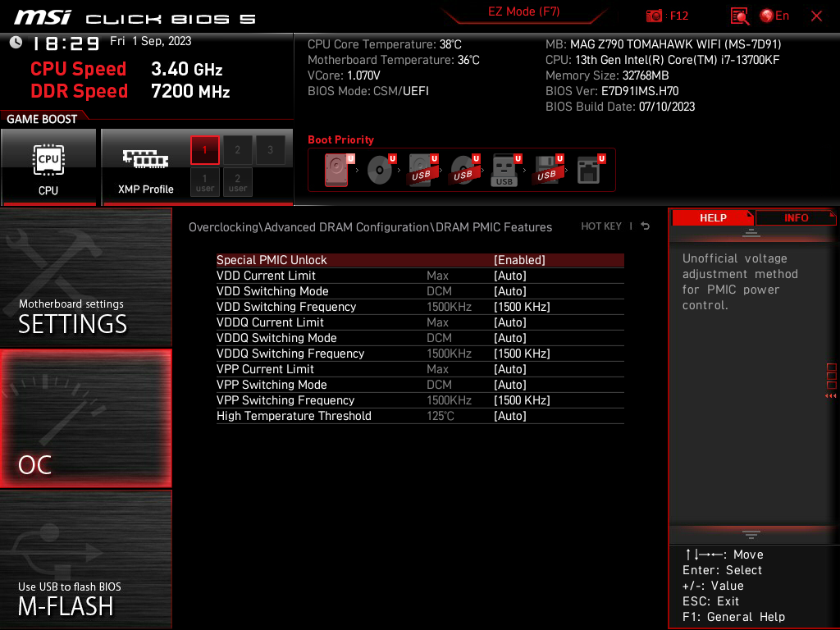Click the HOT KEY label
The image size is (840, 630).
(x=601, y=226)
